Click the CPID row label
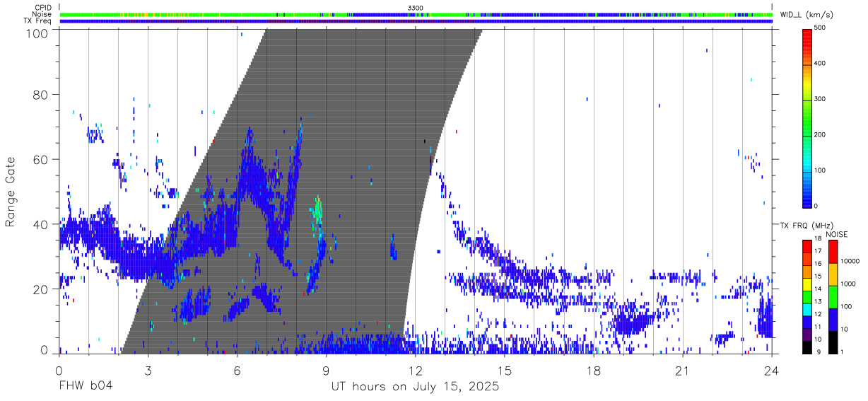The image size is (868, 401). (42, 8)
